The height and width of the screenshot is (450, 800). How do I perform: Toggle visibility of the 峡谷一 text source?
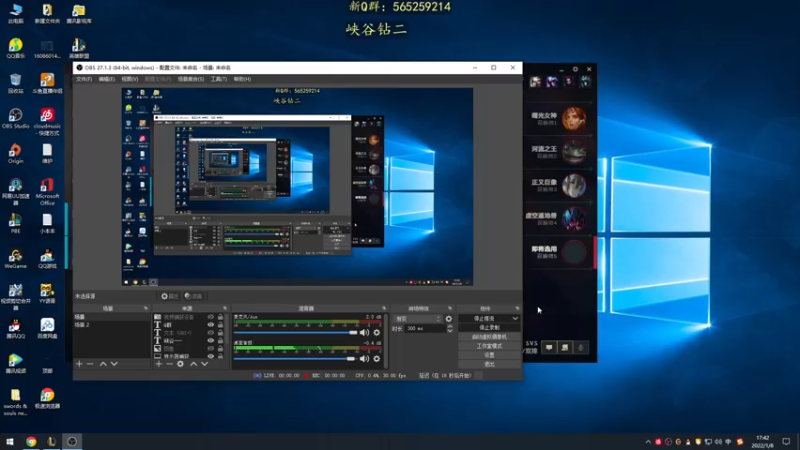[210, 341]
